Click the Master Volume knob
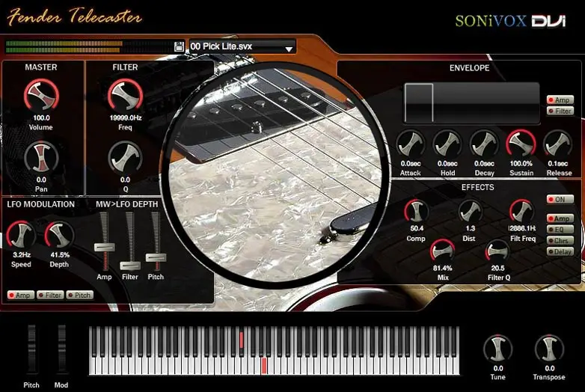The height and width of the screenshot is (392, 585). [41, 95]
